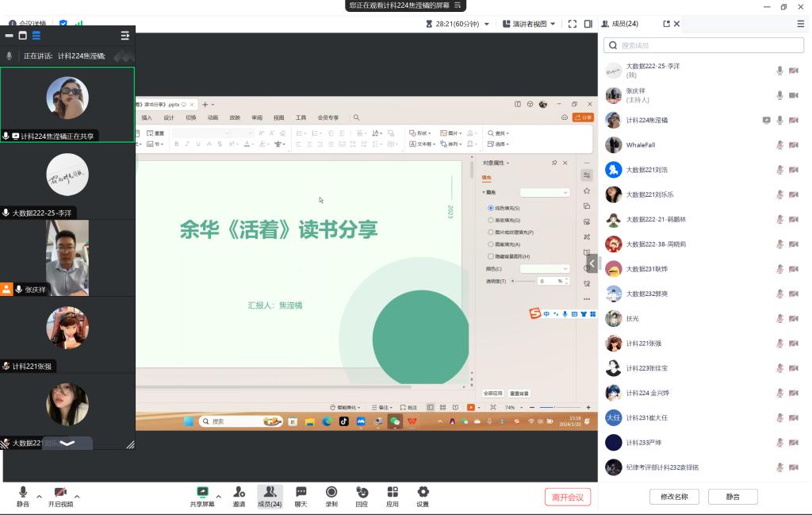Turn on camera with 开启视频
The height and width of the screenshot is (515, 812).
(60, 492)
